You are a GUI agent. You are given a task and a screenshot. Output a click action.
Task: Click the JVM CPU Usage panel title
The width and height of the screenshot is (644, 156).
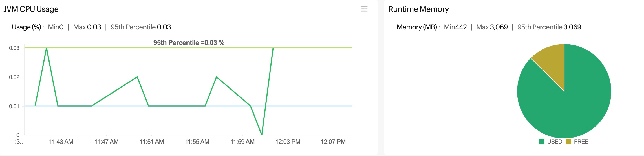(31, 9)
